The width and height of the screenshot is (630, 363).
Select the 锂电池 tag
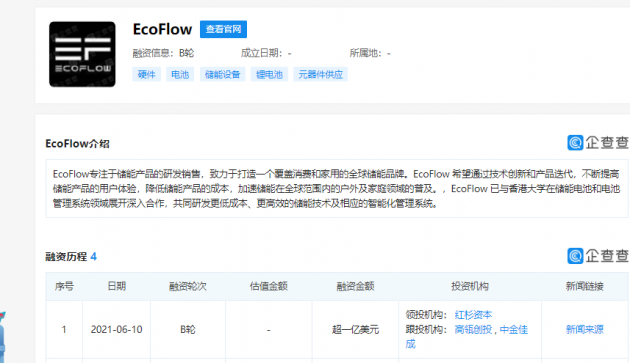click(269, 74)
